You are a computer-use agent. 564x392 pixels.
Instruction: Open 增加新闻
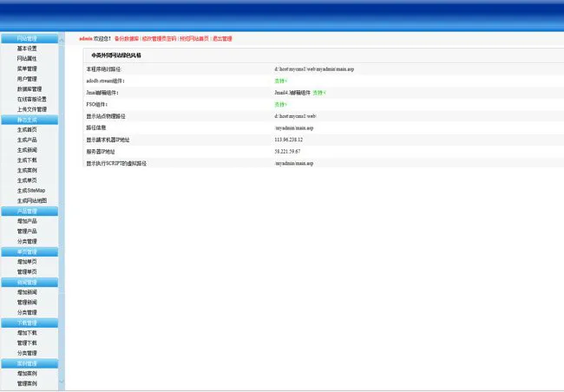(27, 292)
